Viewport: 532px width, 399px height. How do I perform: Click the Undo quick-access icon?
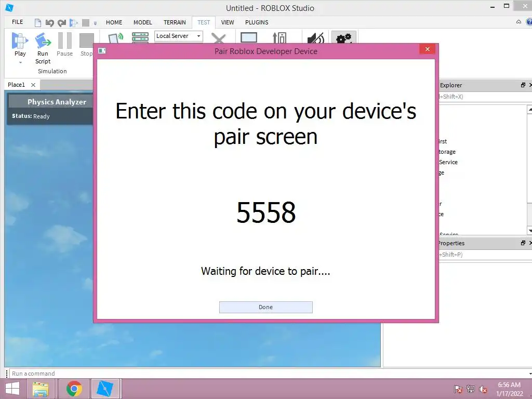tap(49, 23)
